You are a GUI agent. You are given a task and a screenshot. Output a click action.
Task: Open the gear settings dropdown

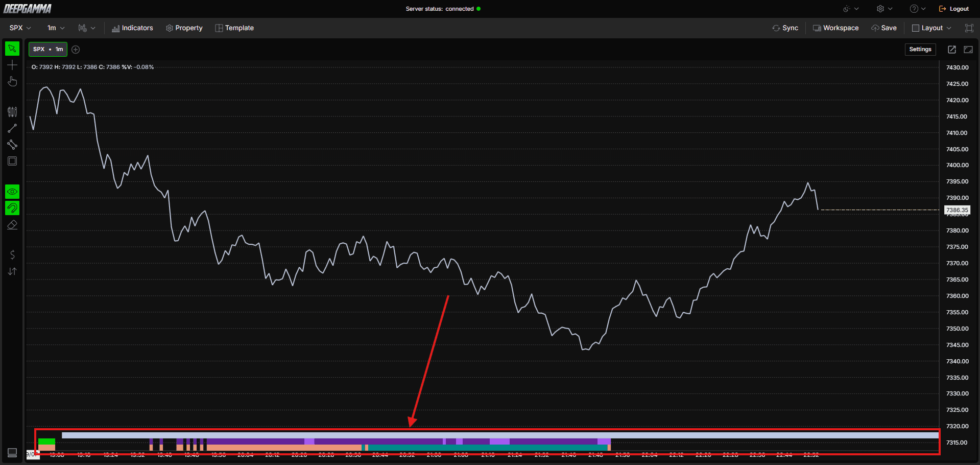885,9
